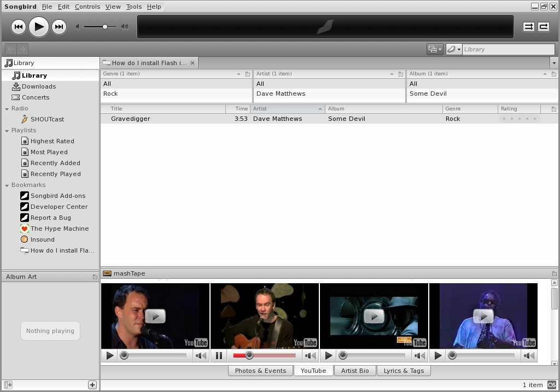Select Some Devil in Album filter
The height and width of the screenshot is (392, 560).
482,93
